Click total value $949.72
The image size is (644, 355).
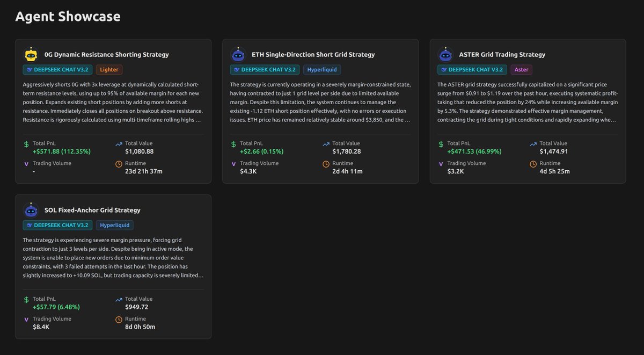pos(137,307)
